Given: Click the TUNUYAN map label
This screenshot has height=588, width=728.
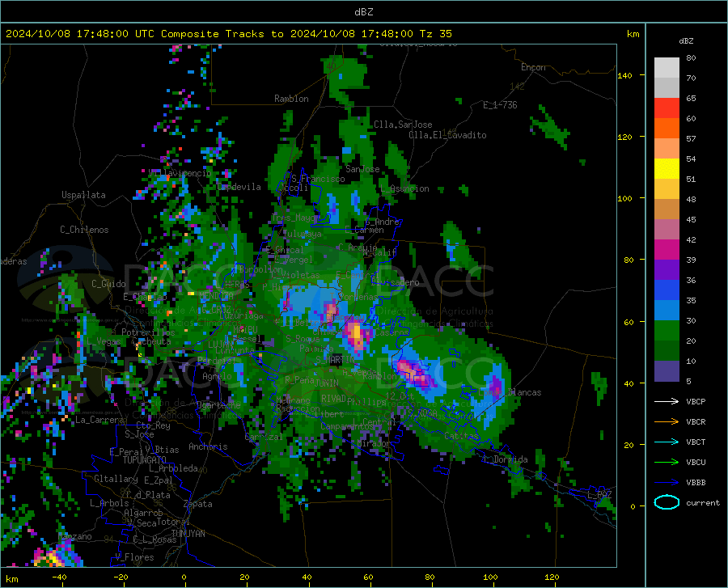Looking at the screenshot, I should click(188, 534).
